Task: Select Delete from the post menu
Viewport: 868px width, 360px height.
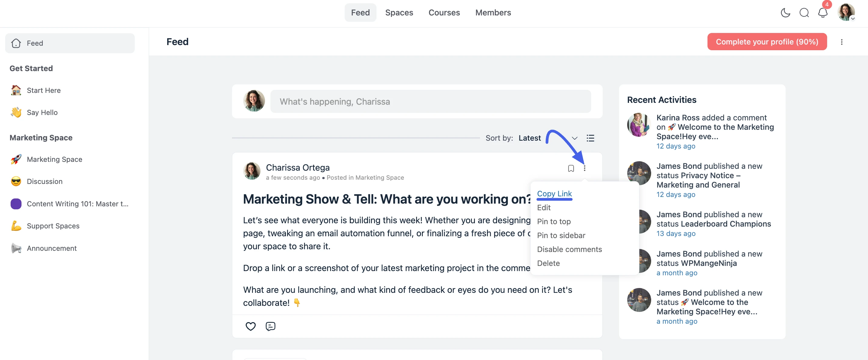Action: click(x=548, y=263)
